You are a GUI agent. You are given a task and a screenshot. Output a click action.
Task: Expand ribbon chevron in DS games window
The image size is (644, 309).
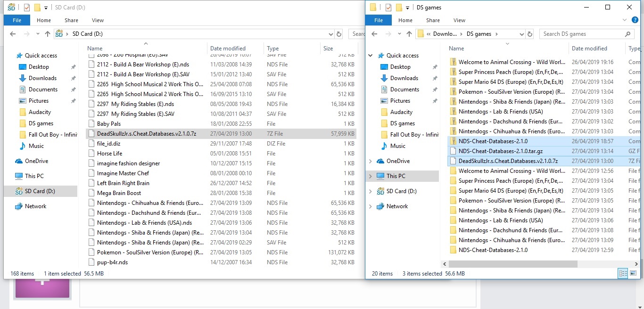(x=624, y=20)
